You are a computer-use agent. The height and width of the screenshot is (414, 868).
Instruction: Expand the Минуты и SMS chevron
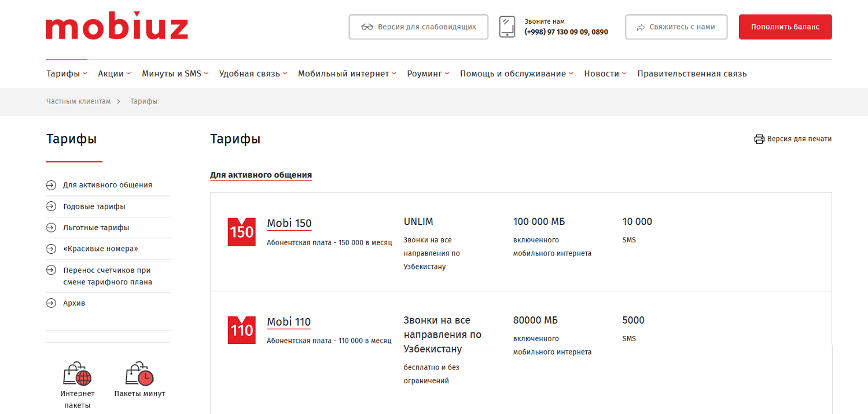coord(206,73)
